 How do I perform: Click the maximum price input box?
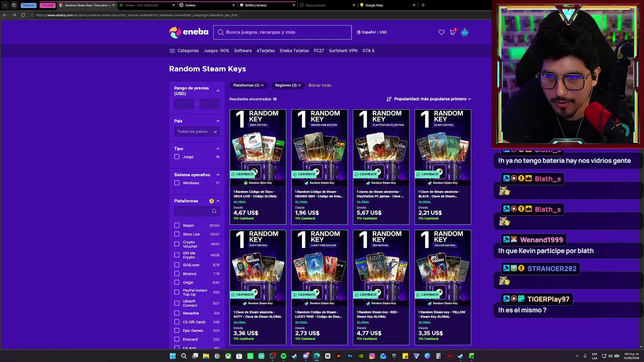coord(210,104)
